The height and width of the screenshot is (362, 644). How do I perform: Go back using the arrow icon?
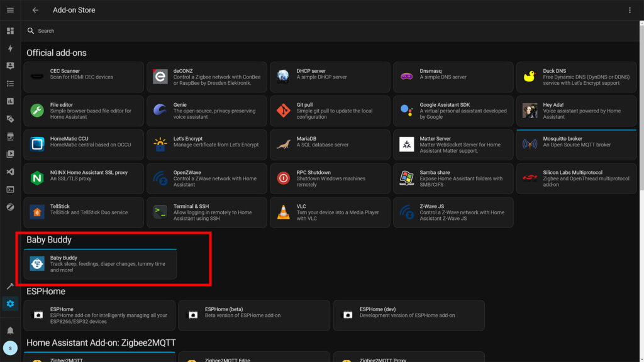coord(35,10)
